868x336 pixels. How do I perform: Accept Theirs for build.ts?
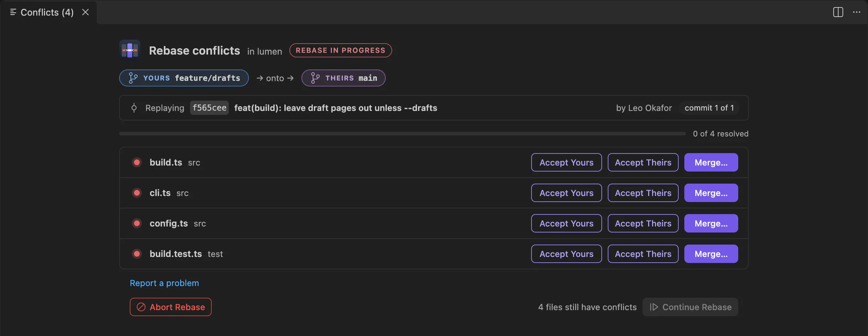coord(643,162)
